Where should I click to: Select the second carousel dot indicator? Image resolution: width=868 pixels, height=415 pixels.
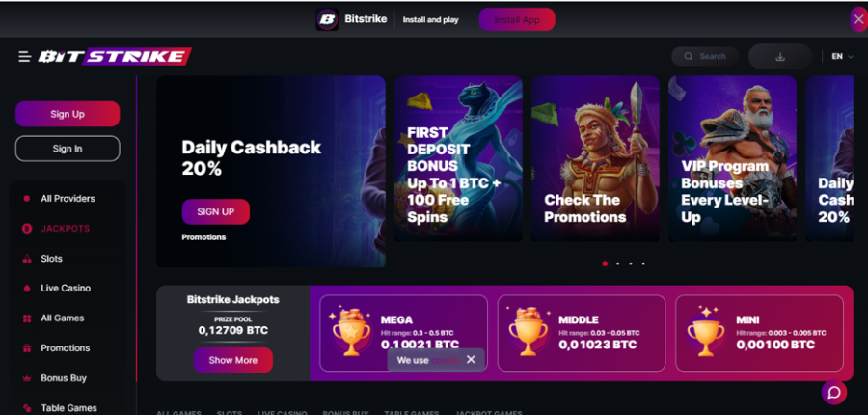(618, 263)
